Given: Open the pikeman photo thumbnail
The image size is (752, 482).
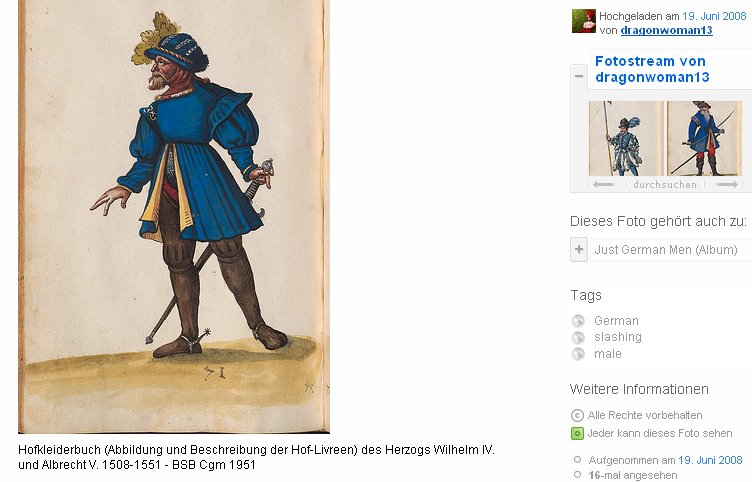Looking at the screenshot, I should (625, 138).
